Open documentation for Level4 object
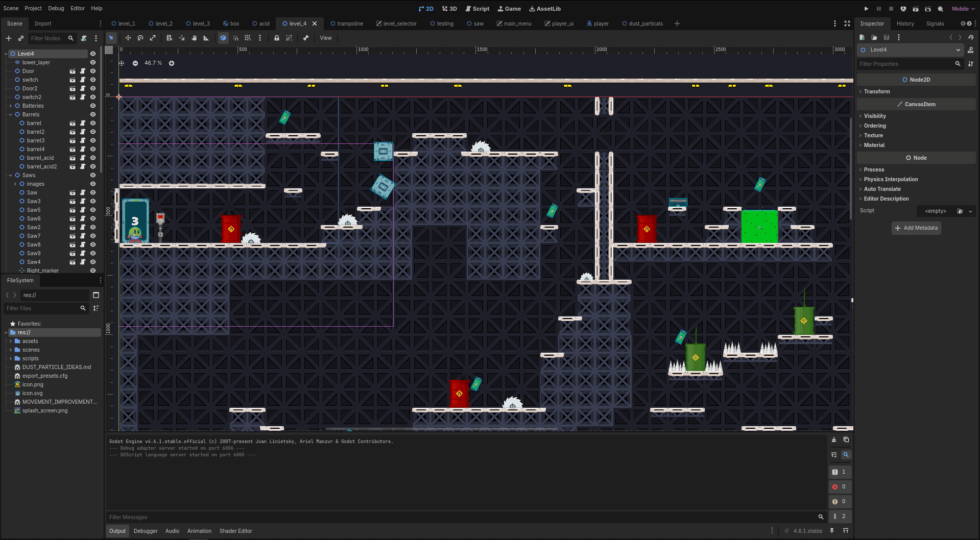The height and width of the screenshot is (540, 980). pos(971,50)
